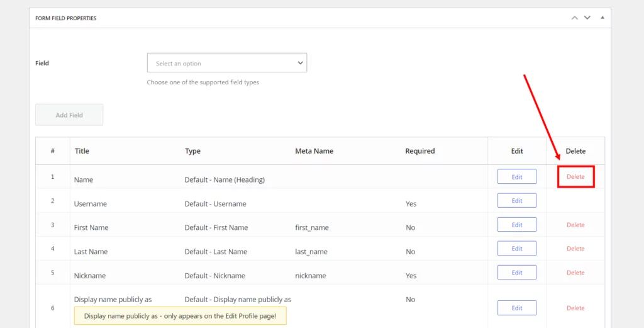The image size is (644, 328).
Task: Click the 'Required' column header
Action: tap(419, 151)
